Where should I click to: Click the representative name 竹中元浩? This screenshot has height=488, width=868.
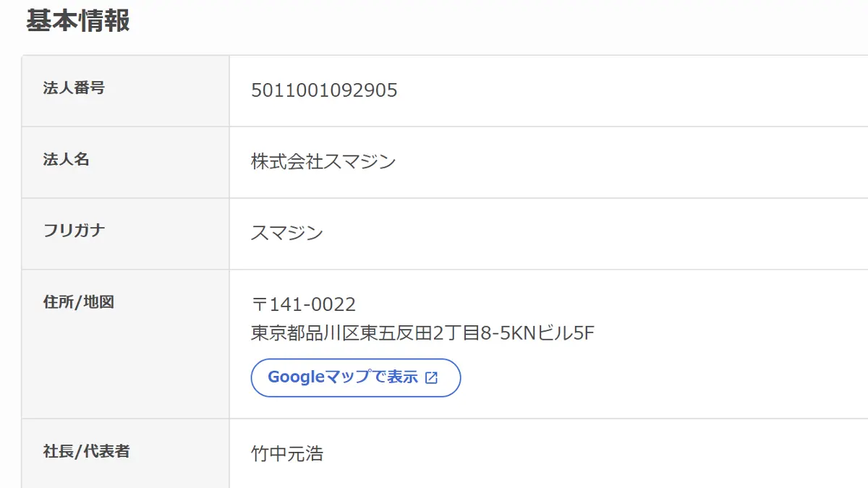click(287, 453)
